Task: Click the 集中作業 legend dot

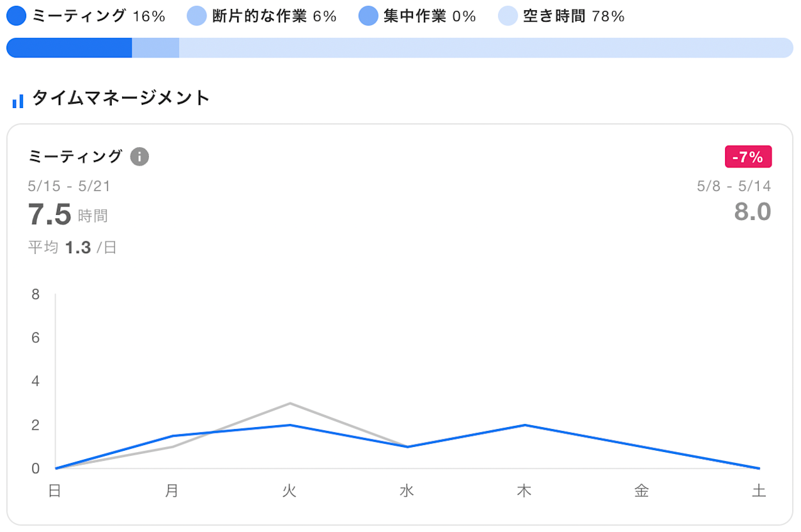Action: (368, 15)
